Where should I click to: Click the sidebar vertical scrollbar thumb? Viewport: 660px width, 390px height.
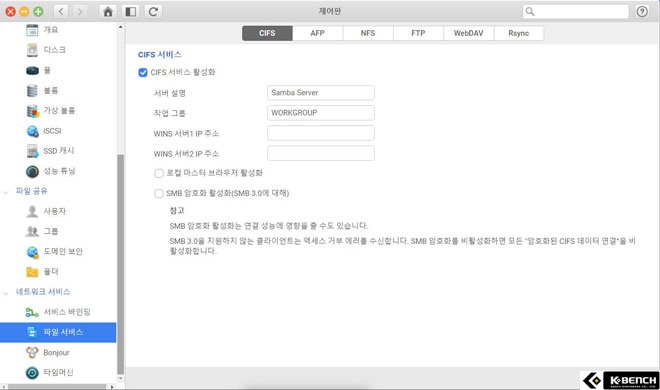[120, 264]
